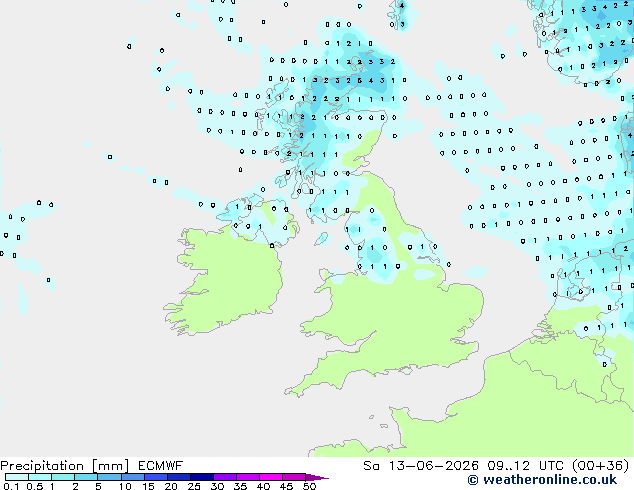Pick the 10–15 mm legend swatch
Screen dimensions: 634x490
point(132,477)
